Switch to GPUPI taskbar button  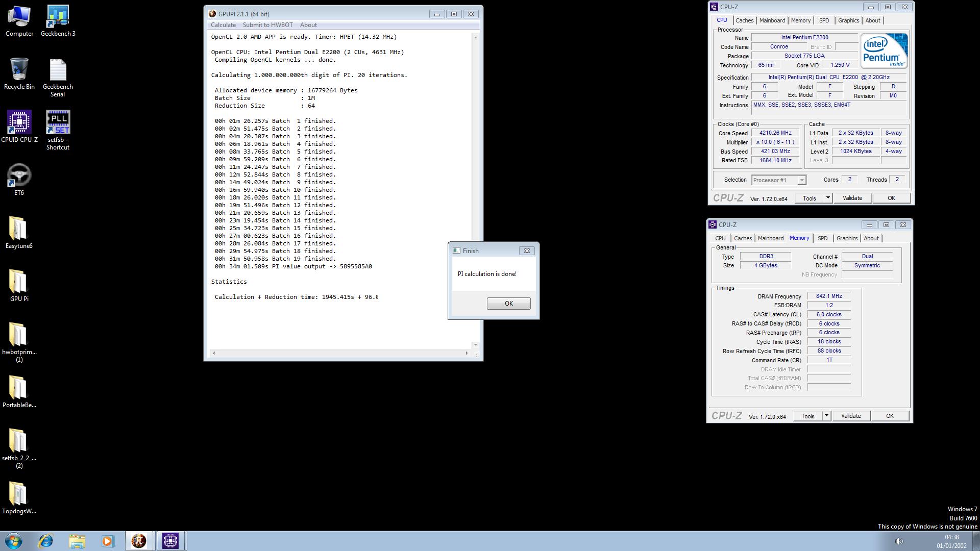(x=139, y=541)
